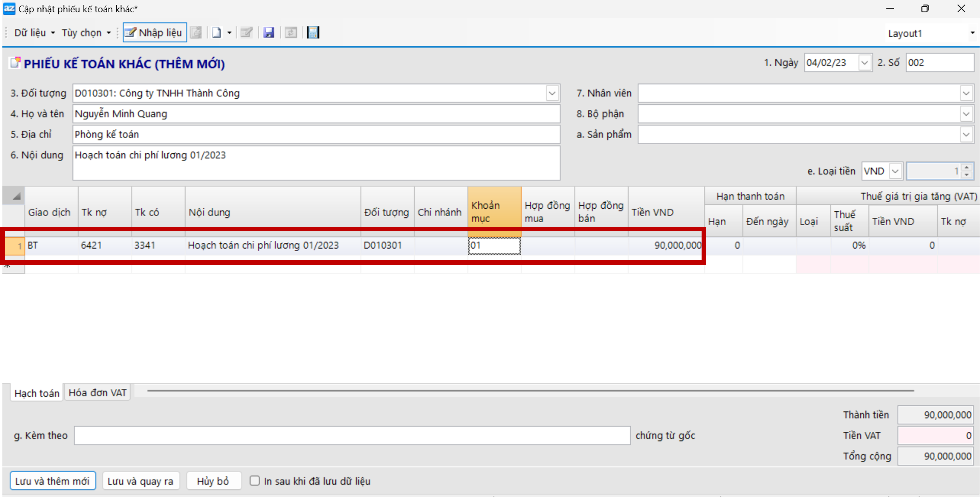Click the blank new document icon
Image resolution: width=980 pixels, height=497 pixels.
216,33
